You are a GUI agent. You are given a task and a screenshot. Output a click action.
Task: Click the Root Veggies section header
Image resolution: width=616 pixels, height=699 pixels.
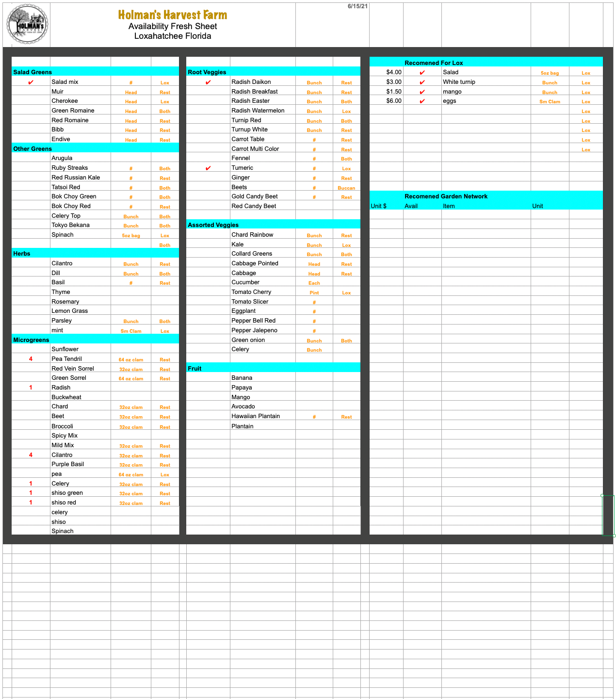click(207, 72)
